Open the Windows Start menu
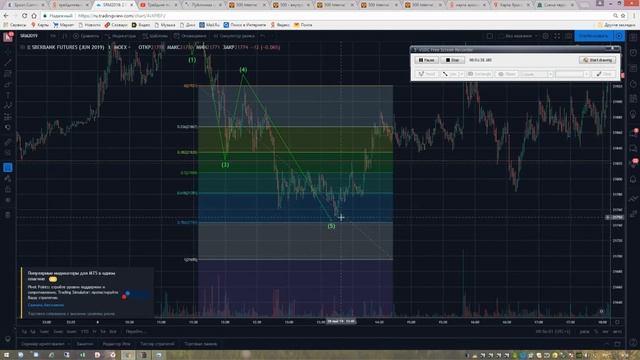Image resolution: width=640 pixels, height=360 pixels. (x=6, y=356)
